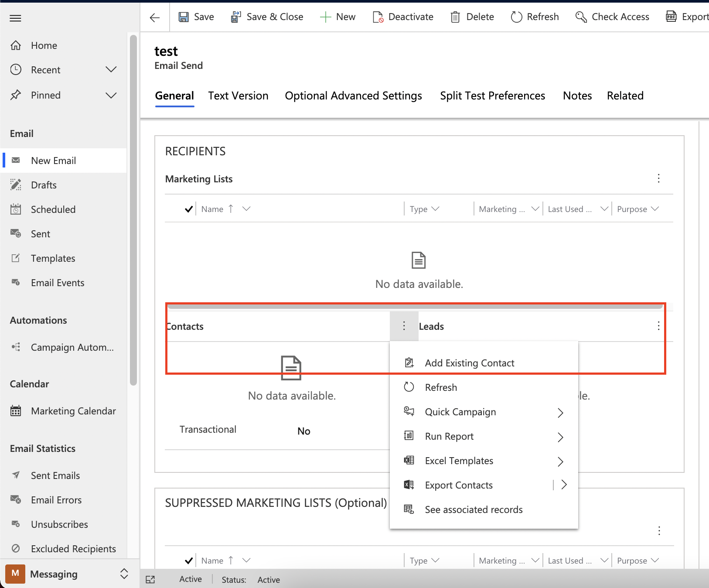Click the Recent clock icon

[x=16, y=70]
